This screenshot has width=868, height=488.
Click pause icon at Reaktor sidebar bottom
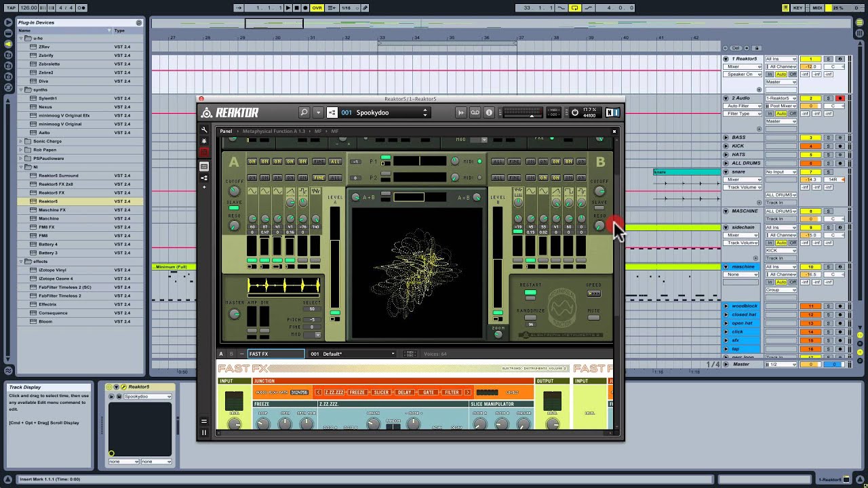[204, 432]
